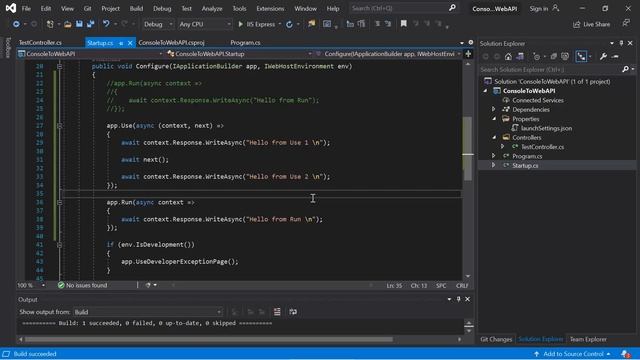The image size is (640, 360).
Task: Clear all output with Clear All icon
Action: click(277, 312)
